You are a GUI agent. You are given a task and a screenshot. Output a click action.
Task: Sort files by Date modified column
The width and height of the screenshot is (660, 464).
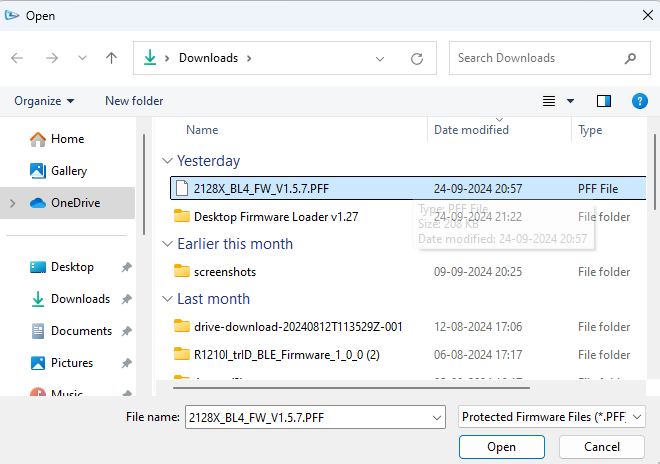click(471, 130)
